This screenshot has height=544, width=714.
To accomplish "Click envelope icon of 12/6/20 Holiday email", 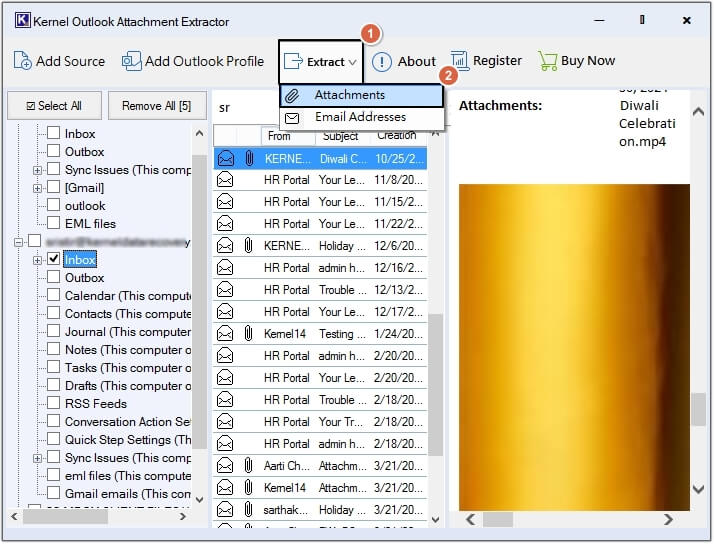I will click(225, 246).
